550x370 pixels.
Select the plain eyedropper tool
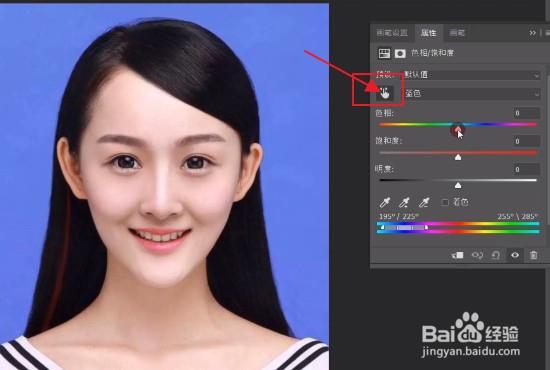point(385,202)
